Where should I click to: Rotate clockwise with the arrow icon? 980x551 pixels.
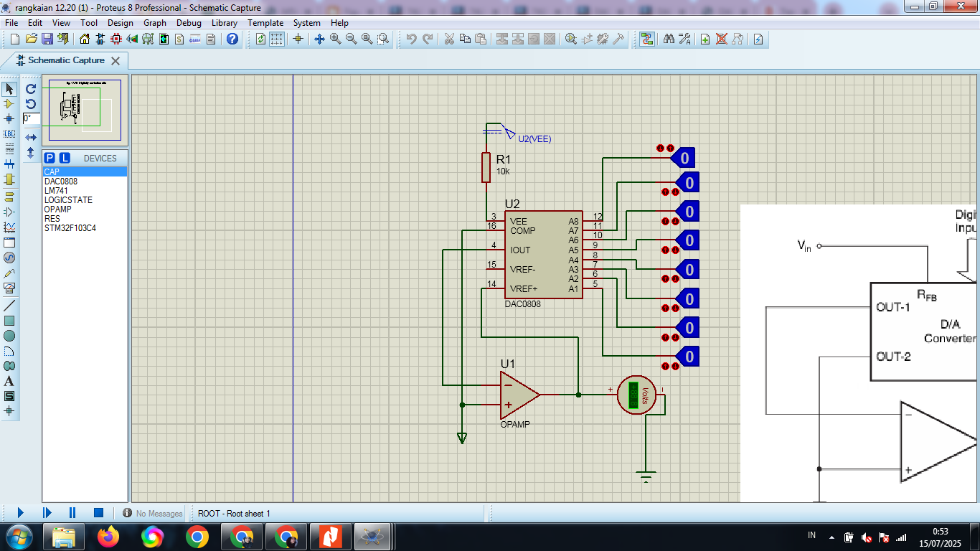[31, 89]
